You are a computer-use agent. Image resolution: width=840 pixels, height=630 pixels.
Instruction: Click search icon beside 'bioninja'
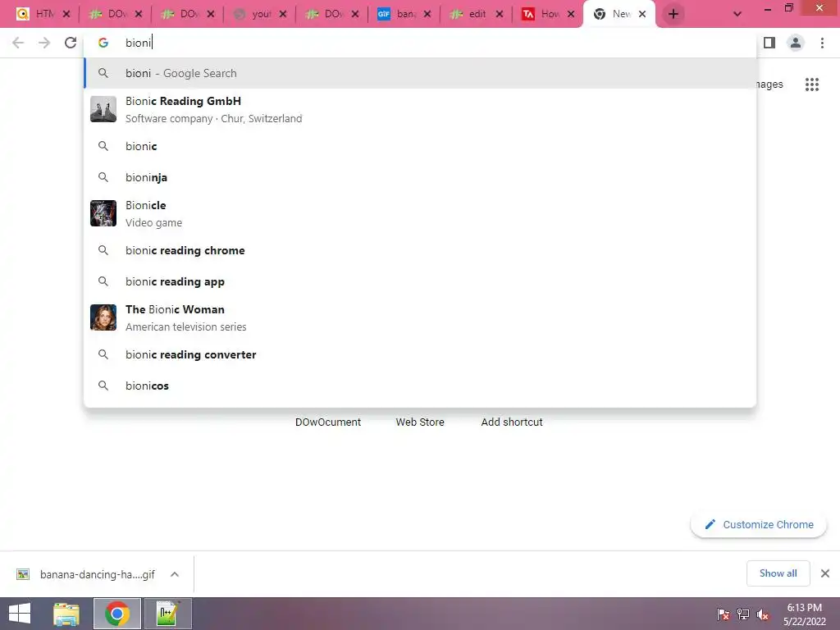(103, 177)
